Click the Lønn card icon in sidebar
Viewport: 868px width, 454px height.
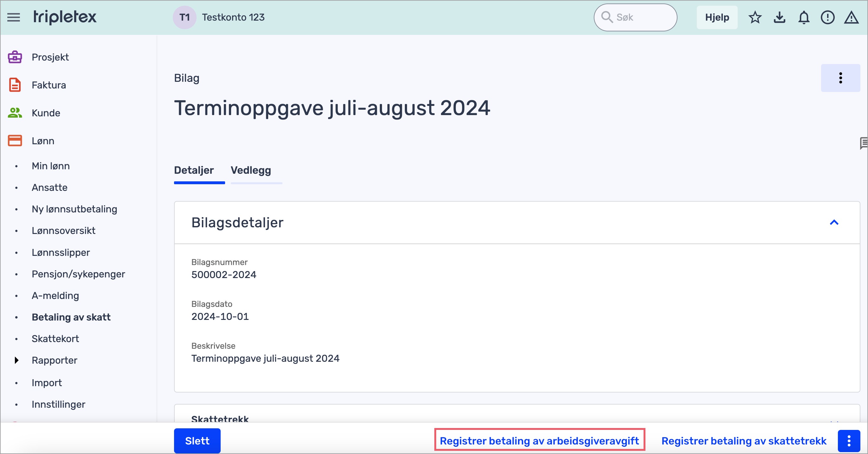click(15, 140)
